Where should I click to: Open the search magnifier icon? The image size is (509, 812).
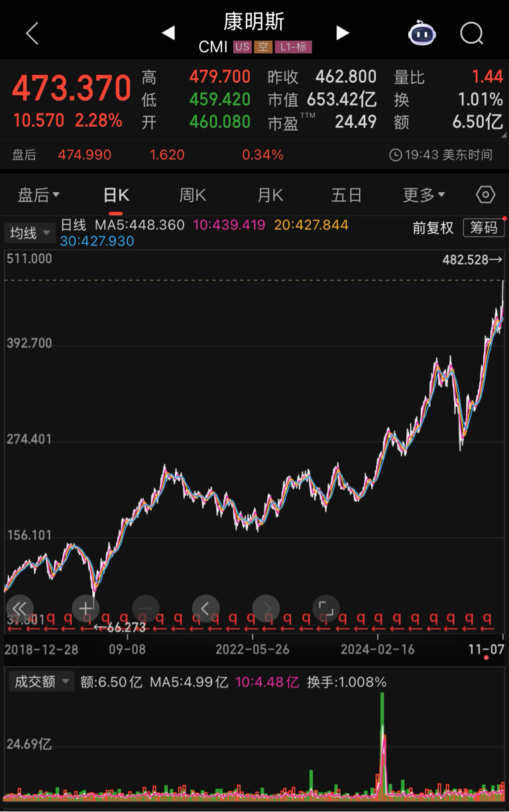tap(472, 32)
